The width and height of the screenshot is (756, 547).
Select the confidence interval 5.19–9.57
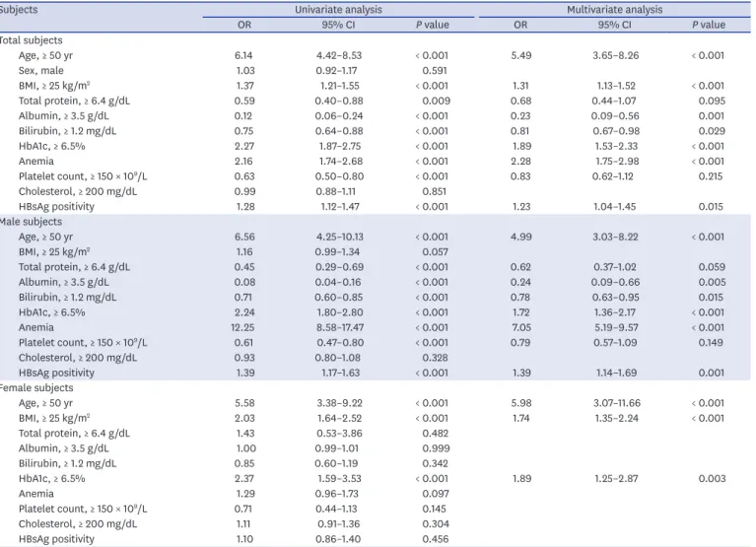pyautogui.click(x=616, y=328)
